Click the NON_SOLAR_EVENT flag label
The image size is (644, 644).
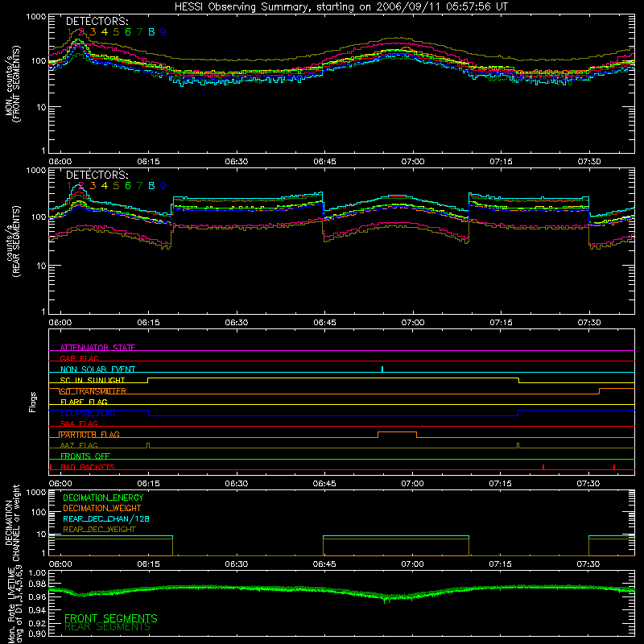tap(97, 369)
